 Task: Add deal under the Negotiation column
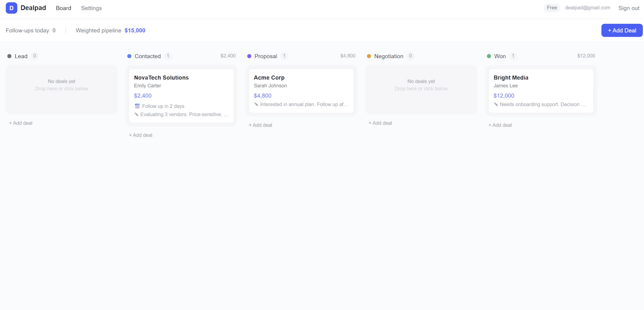(380, 123)
